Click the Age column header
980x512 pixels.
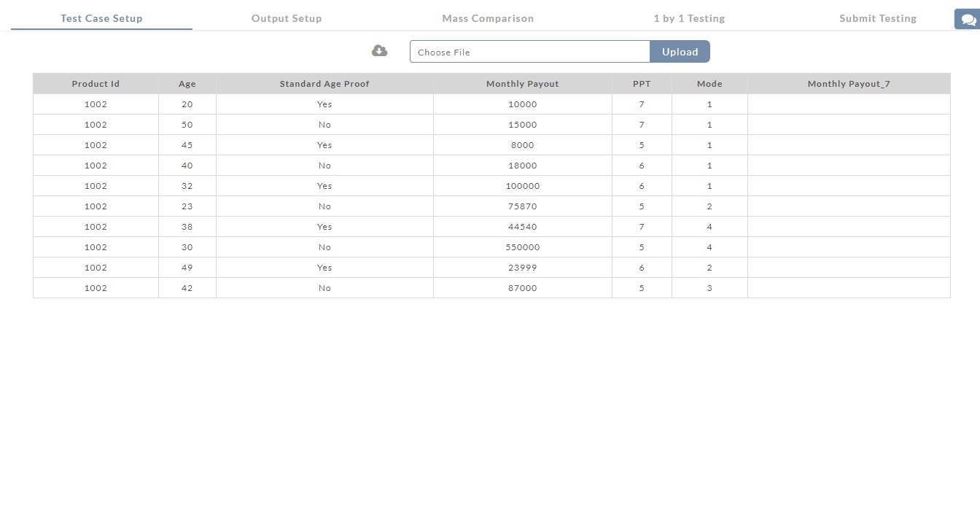click(x=187, y=84)
